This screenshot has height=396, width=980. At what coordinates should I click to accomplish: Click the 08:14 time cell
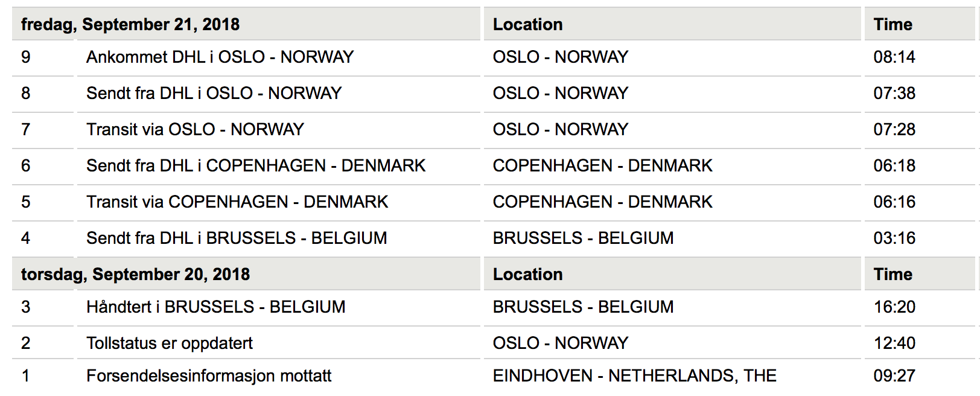[894, 57]
